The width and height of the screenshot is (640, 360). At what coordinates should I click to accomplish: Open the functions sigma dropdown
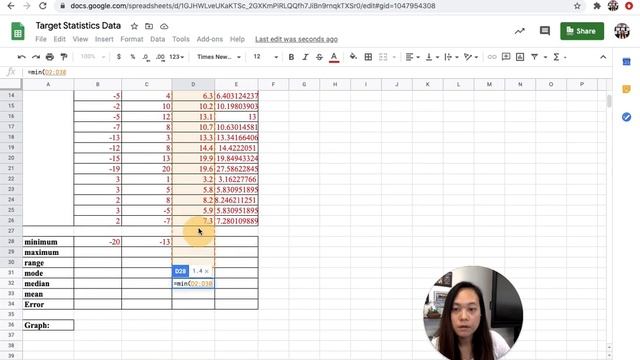pos(559,57)
